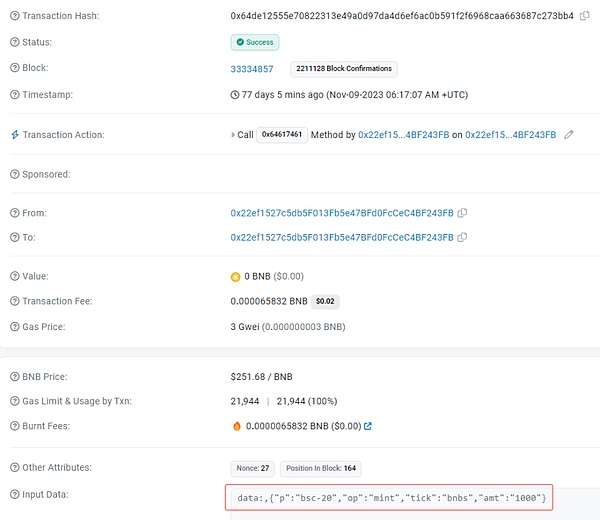Click the help icon next to Status
This screenshot has width=600, height=520.
(14, 42)
